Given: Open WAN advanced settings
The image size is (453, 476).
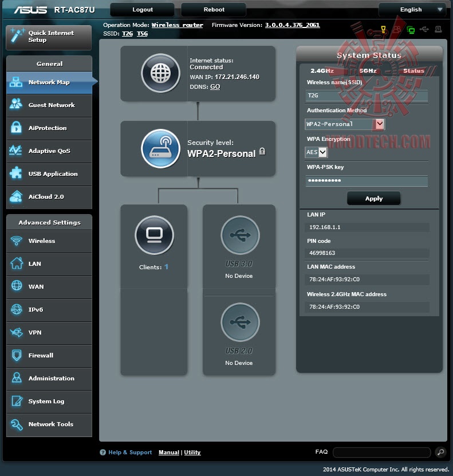Looking at the screenshot, I should (49, 287).
